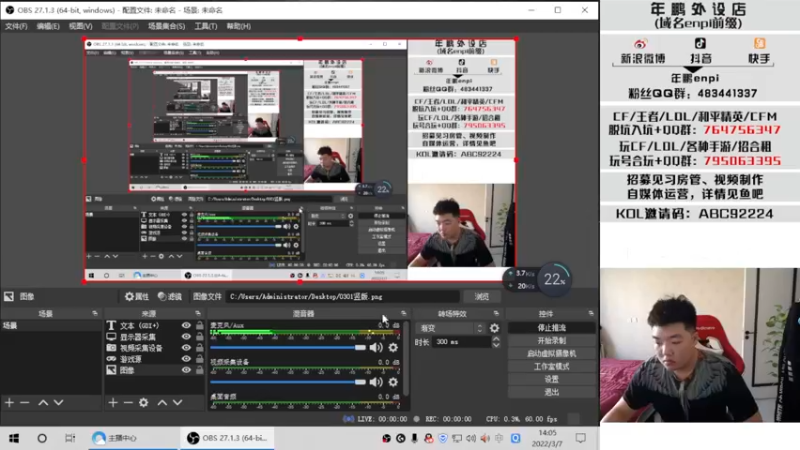Adjust the 麦克风/Aux volume slider

pos(288,347)
